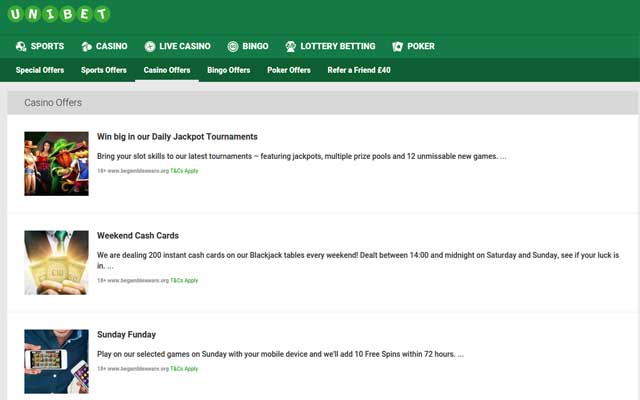This screenshot has width=640, height=400.
Task: Click the Sports football icon
Action: click(x=21, y=47)
